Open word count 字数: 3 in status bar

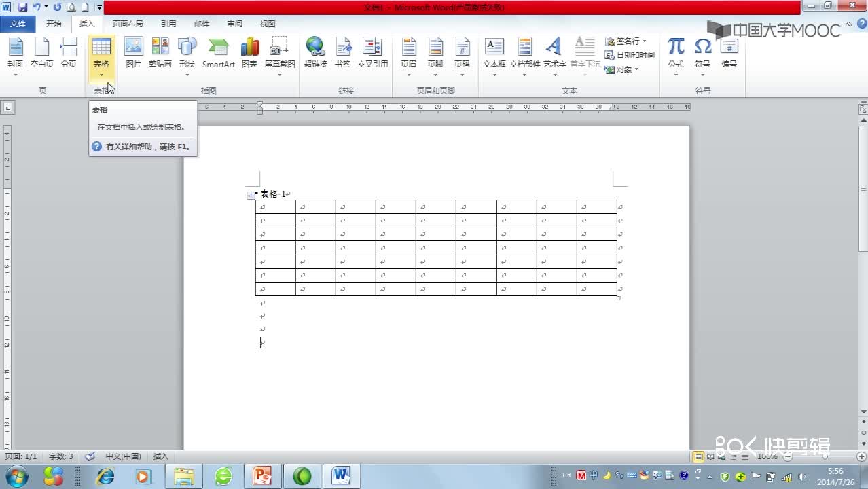[x=61, y=456]
